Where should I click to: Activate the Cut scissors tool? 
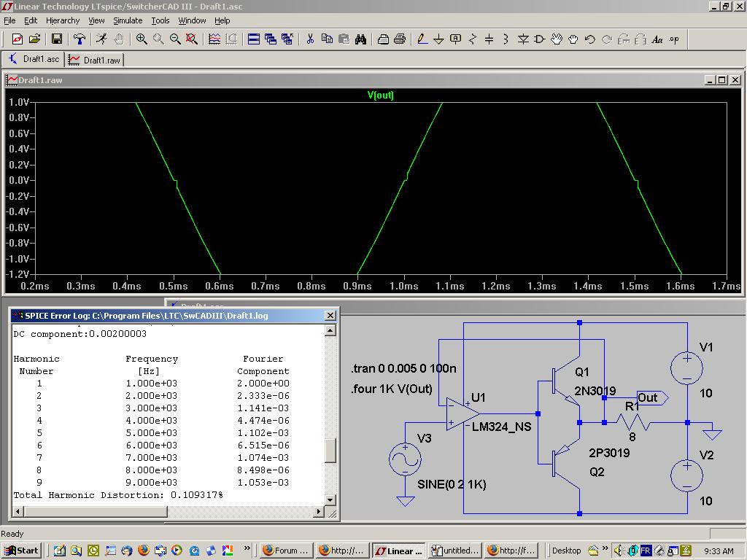point(310,39)
